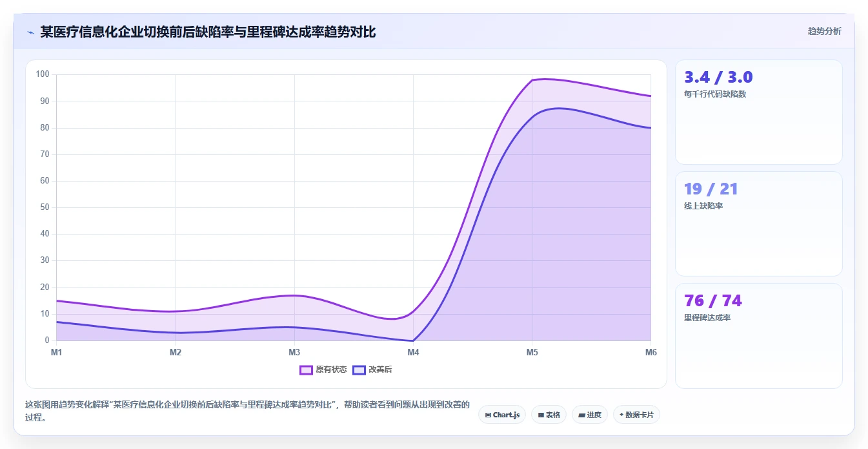868x449 pixels.
Task: Click the purple 原有状态 legend swatch
Action: (x=306, y=370)
